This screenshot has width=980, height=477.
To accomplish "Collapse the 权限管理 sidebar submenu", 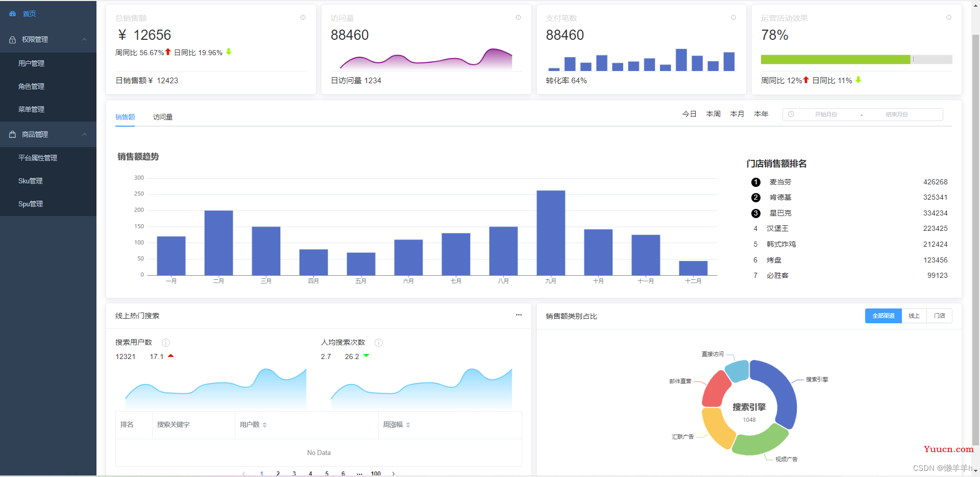I will tap(85, 39).
